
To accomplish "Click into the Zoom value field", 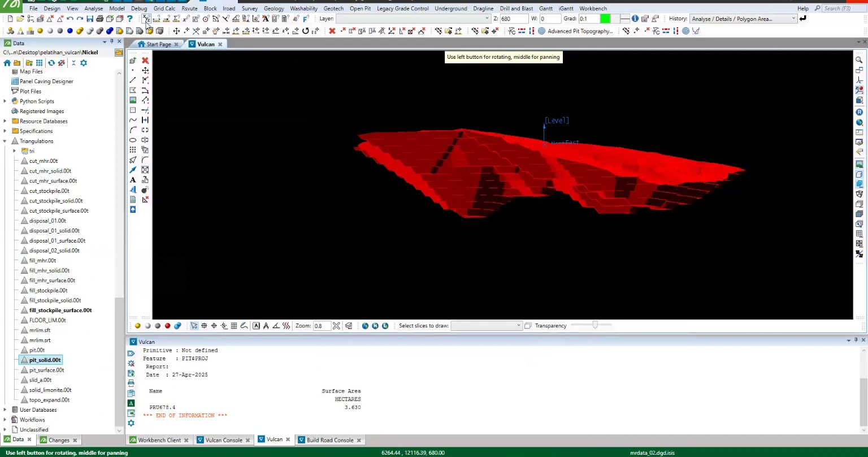I will 321,326.
